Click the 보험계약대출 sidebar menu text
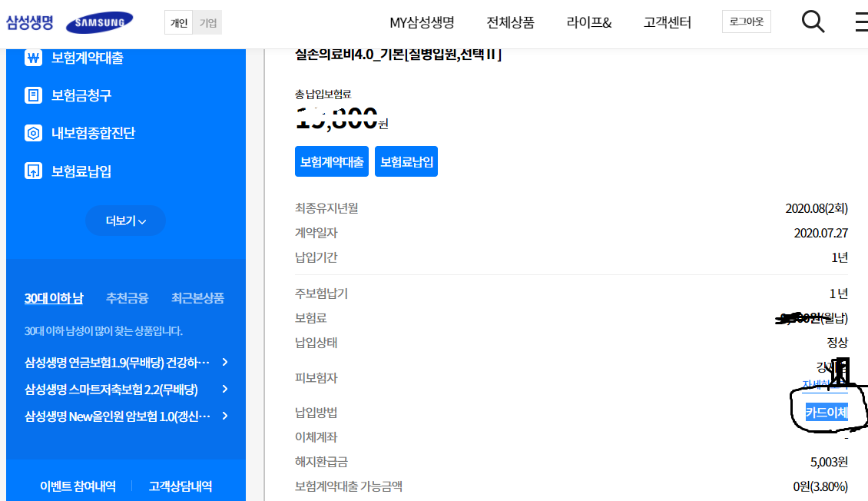The image size is (868, 501). click(x=87, y=58)
